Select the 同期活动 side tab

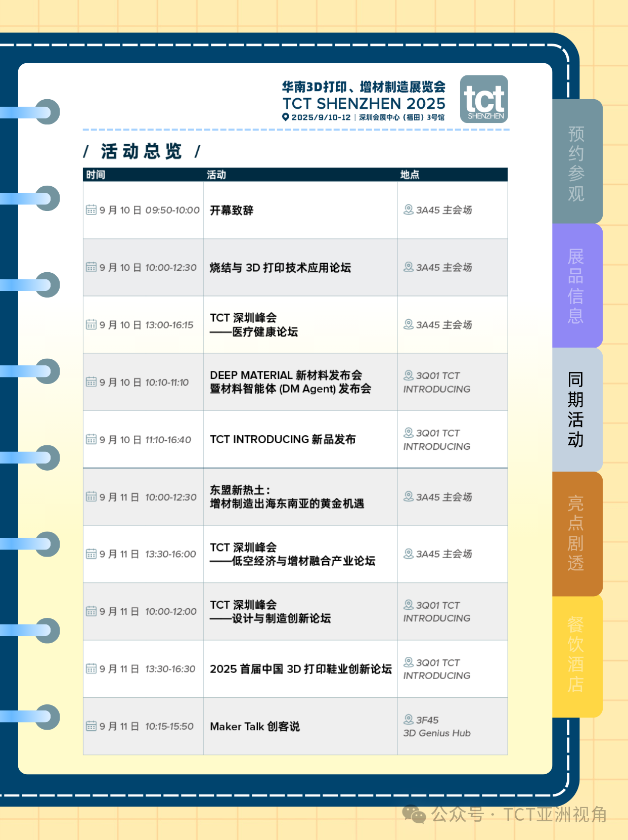577,410
